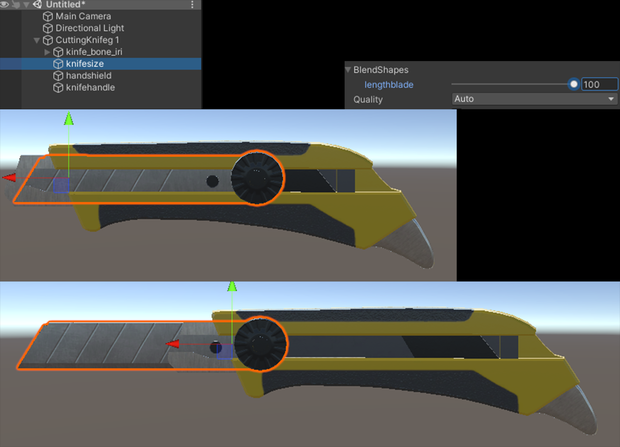Toggle the scene visibility eye icon
The height and width of the screenshot is (447, 620).
click(4, 4)
